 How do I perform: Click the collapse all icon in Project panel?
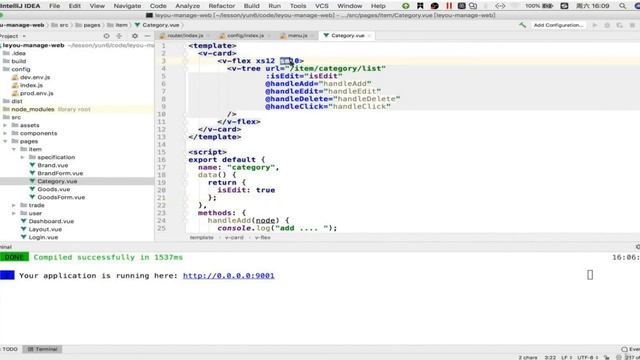coord(120,36)
